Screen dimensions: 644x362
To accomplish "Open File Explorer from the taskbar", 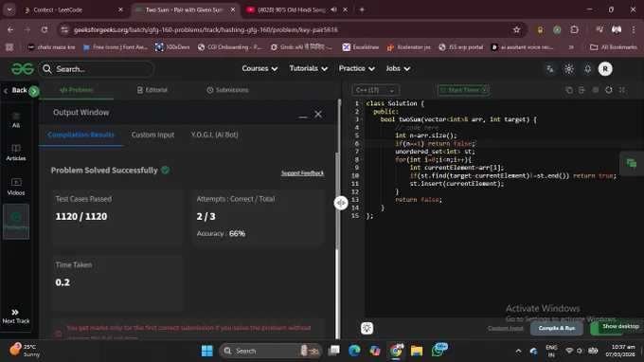I will pyautogui.click(x=417, y=351).
